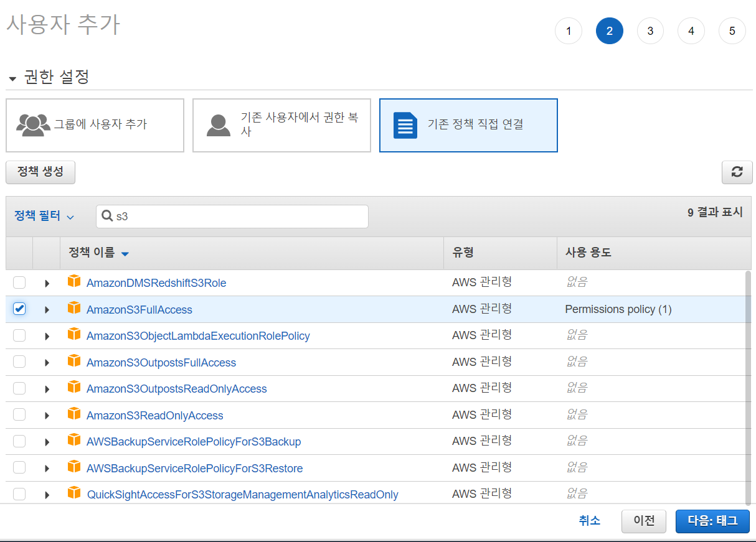Click the document icon for attaching policies

[x=405, y=125]
